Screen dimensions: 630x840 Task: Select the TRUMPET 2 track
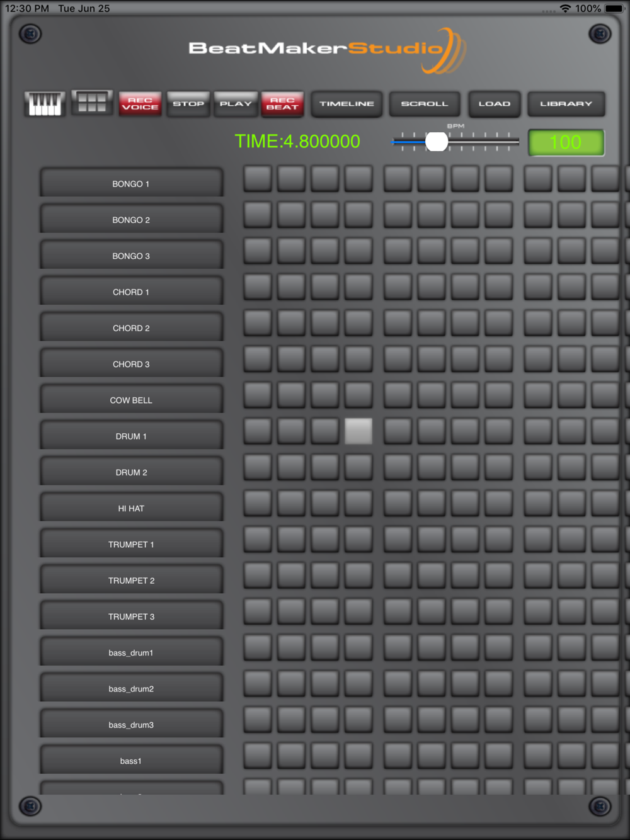point(131,579)
